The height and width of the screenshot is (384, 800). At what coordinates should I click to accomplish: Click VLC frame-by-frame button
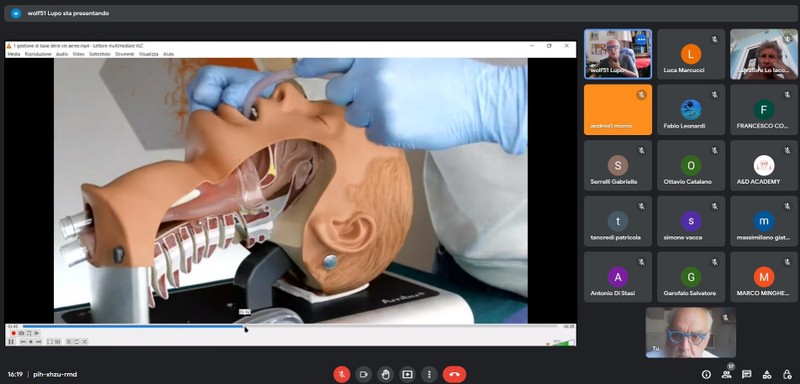click(x=37, y=333)
